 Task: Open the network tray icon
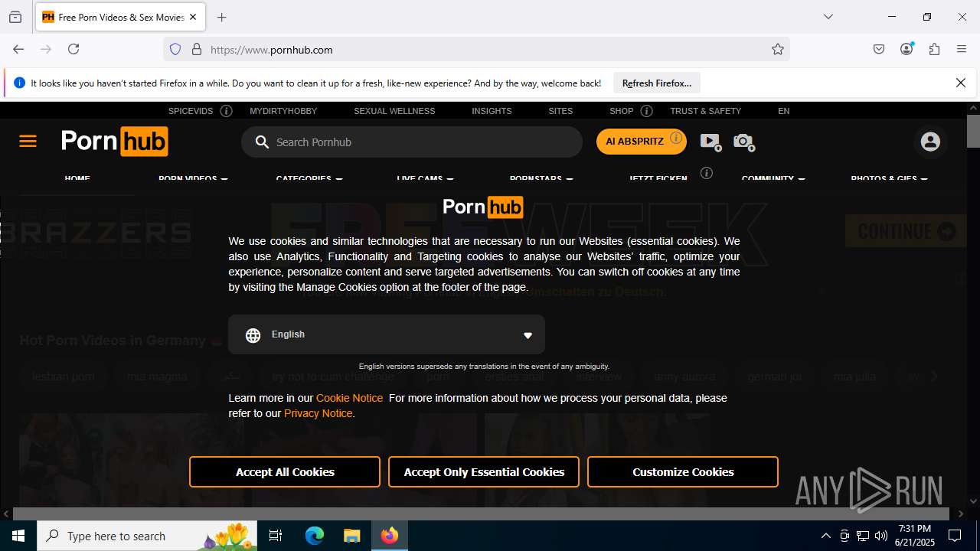pyautogui.click(x=863, y=536)
